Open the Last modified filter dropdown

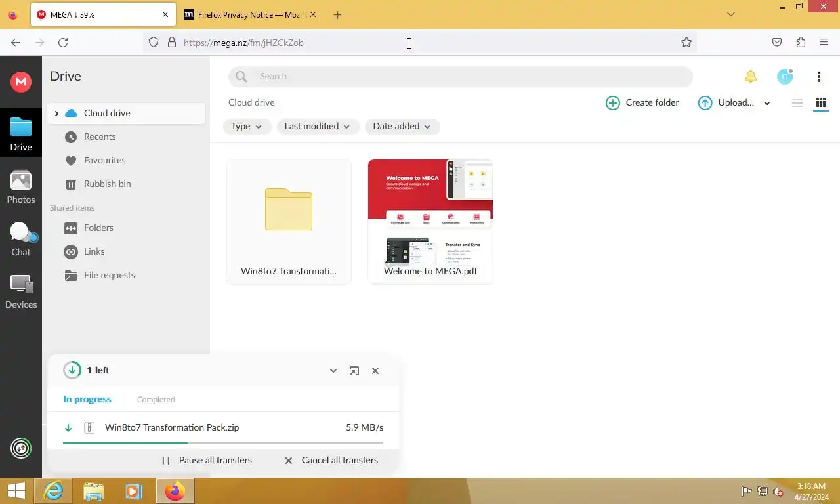click(x=318, y=126)
